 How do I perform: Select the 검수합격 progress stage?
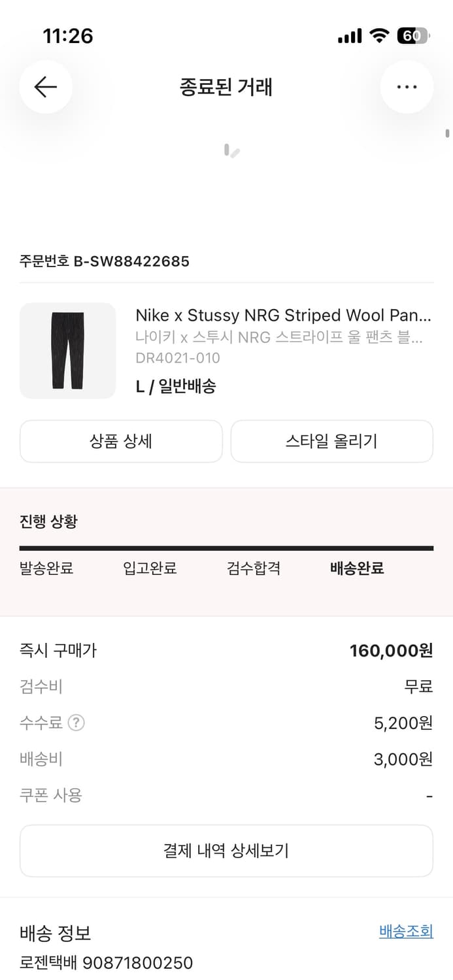(253, 568)
